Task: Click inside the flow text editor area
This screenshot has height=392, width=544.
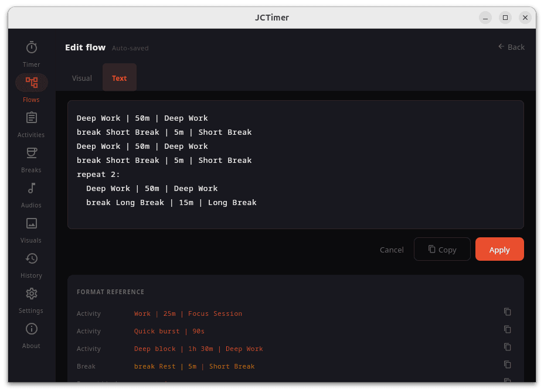Action: [295, 165]
